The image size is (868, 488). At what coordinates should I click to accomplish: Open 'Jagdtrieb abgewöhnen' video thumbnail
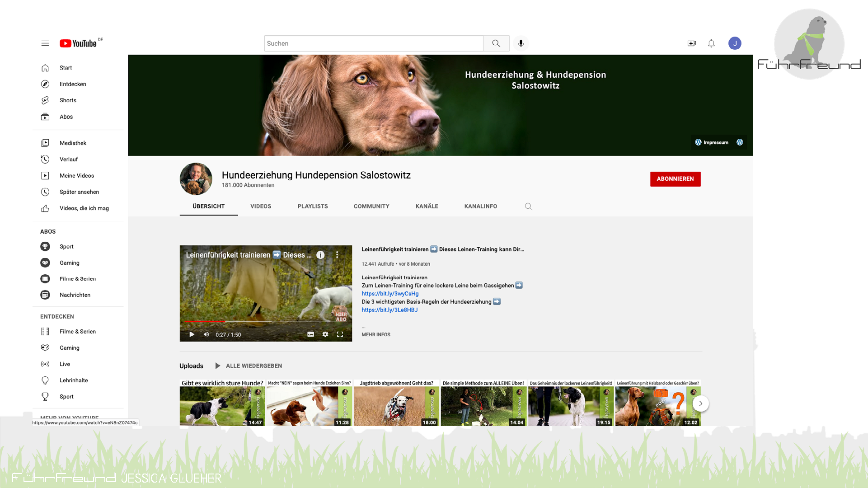point(396,403)
